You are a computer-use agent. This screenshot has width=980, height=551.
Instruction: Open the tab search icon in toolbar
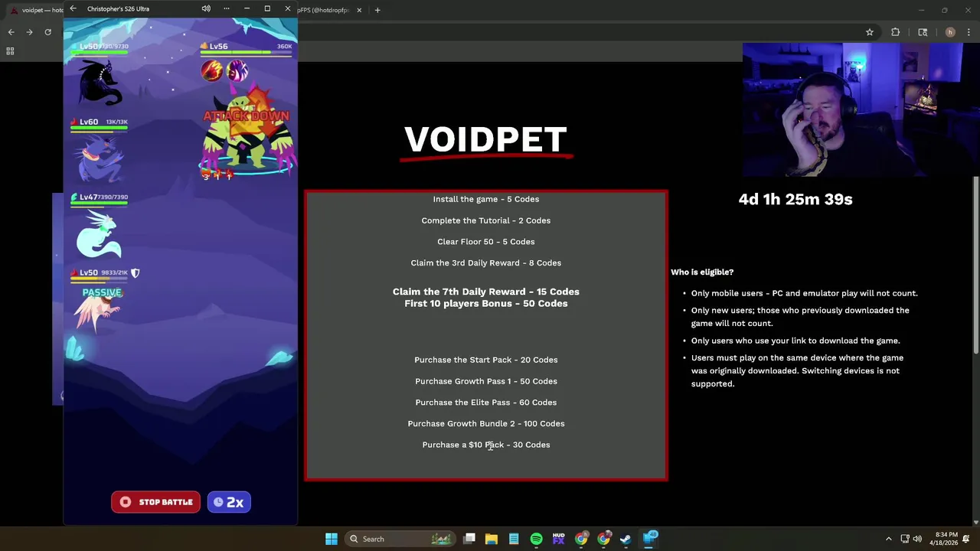click(x=923, y=32)
